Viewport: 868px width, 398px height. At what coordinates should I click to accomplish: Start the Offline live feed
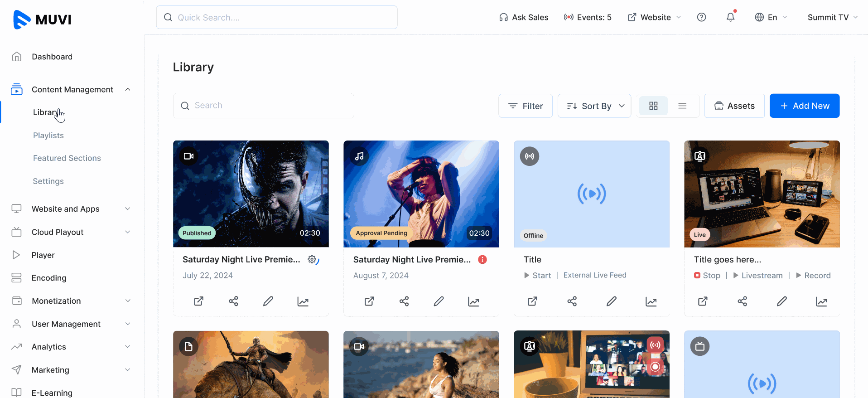coord(538,275)
